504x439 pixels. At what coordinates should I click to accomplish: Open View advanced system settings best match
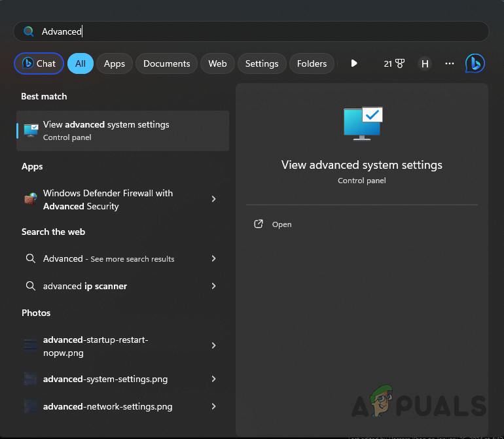(123, 131)
